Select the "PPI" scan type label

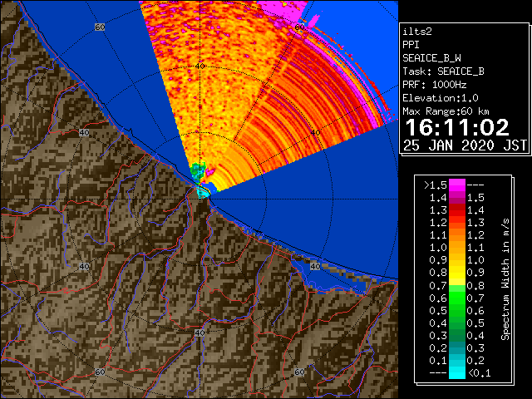point(411,45)
